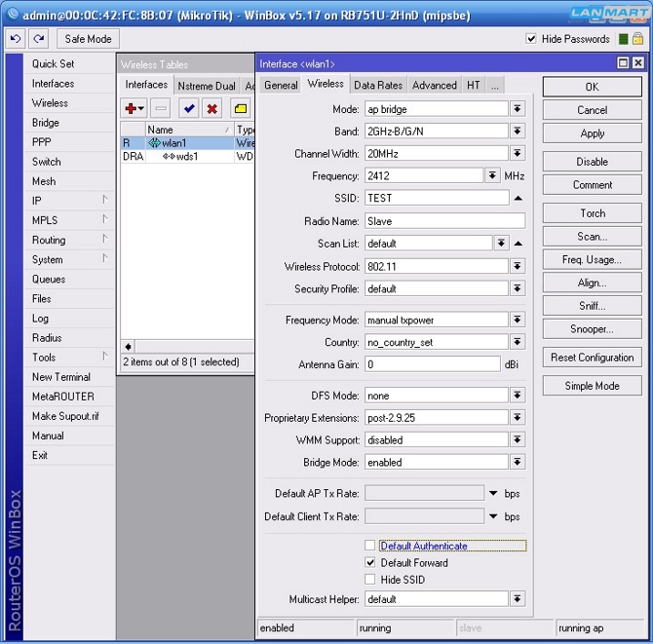Tick the Hide SSID checkbox
This screenshot has width=653, height=644.
click(x=370, y=580)
